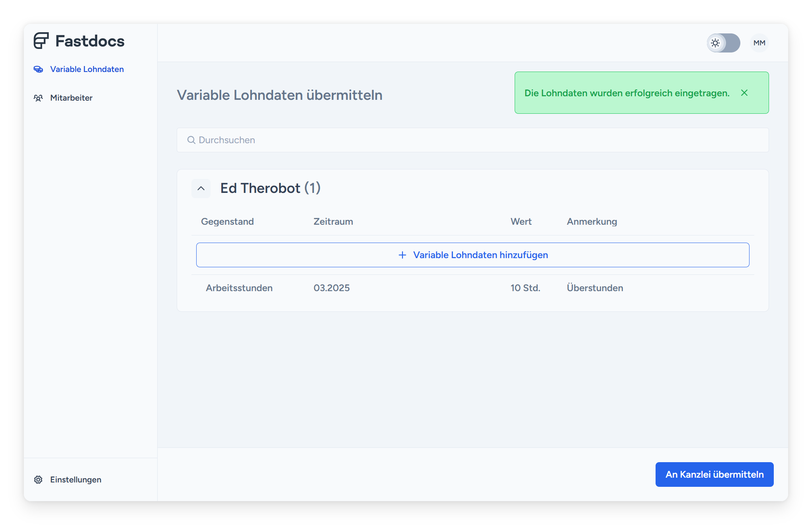
Task: Toggle the light/dark theme switch
Action: (x=723, y=43)
